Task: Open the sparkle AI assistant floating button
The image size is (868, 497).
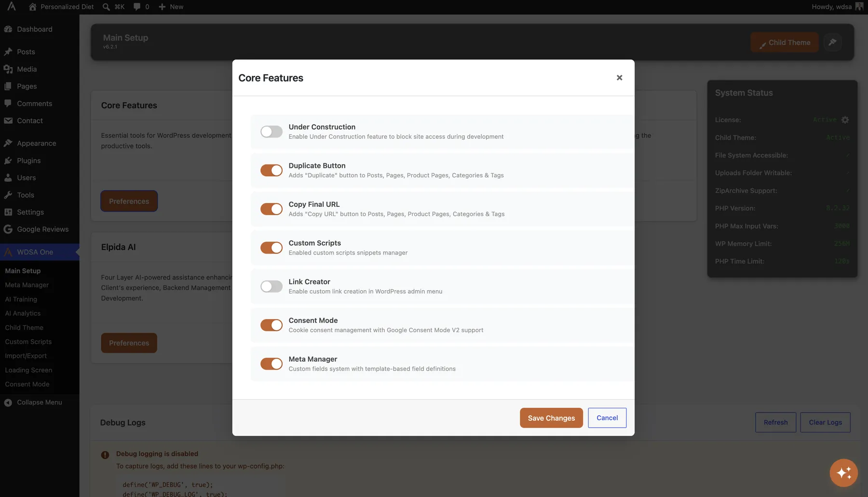Action: (x=844, y=473)
